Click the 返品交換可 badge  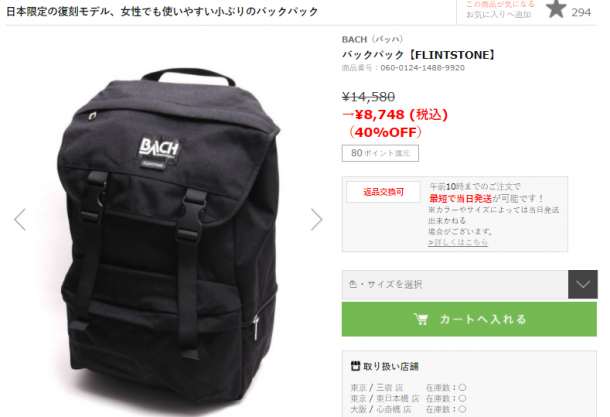coord(383,192)
